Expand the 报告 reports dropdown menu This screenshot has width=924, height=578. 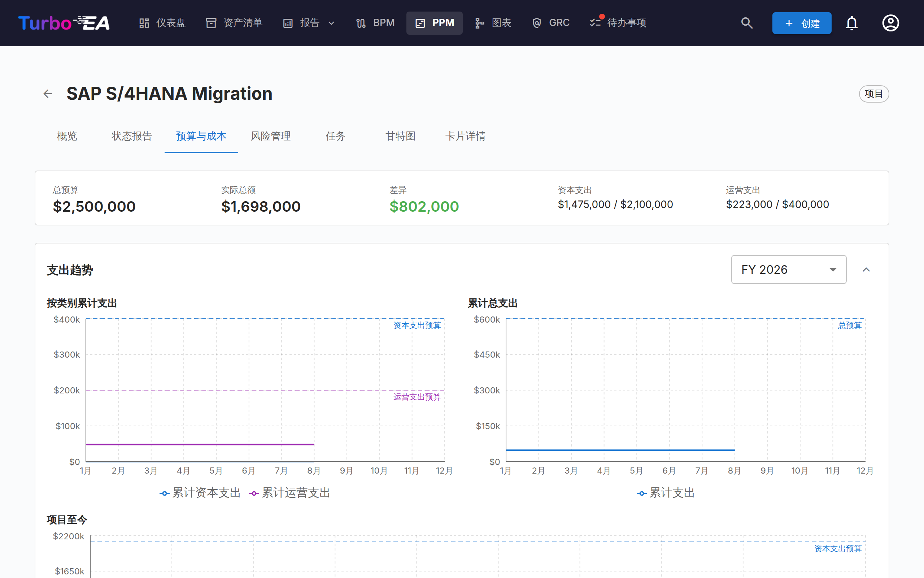(309, 23)
